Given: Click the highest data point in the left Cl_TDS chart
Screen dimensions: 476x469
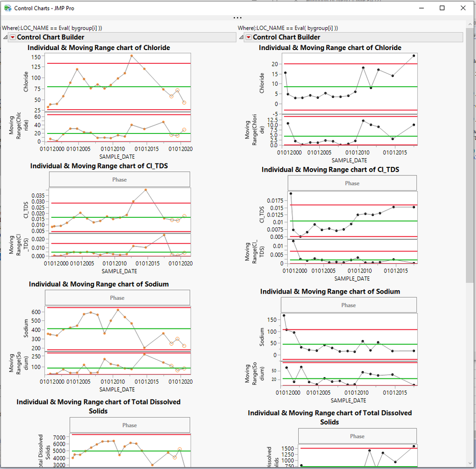Looking at the screenshot, I should point(146,190).
